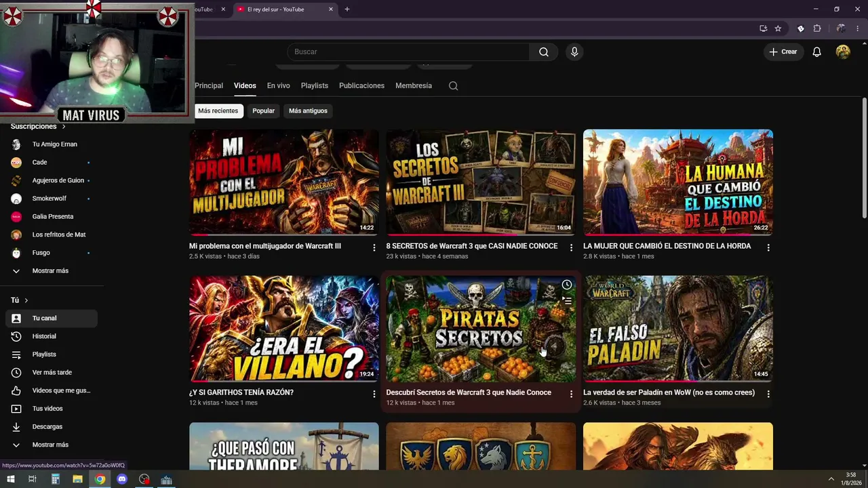868x488 pixels.
Task: Open Task View on the taskbar
Action: (x=32, y=479)
